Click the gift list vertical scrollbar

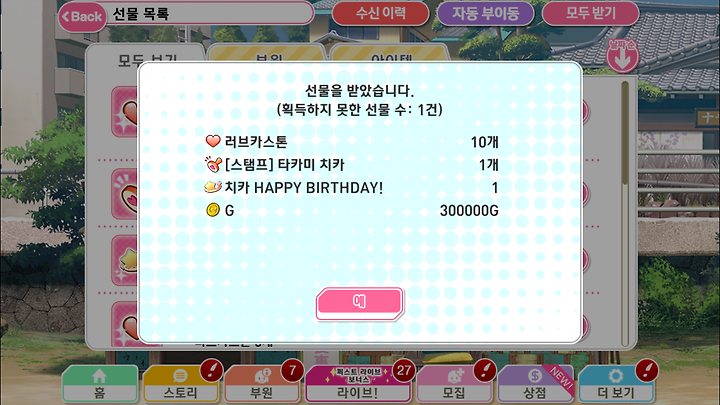pyautogui.click(x=624, y=214)
